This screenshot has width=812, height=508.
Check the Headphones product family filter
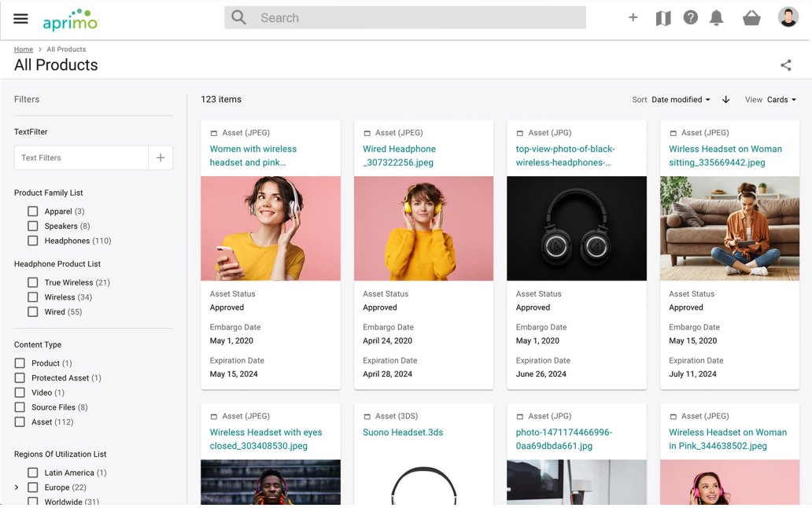(33, 241)
